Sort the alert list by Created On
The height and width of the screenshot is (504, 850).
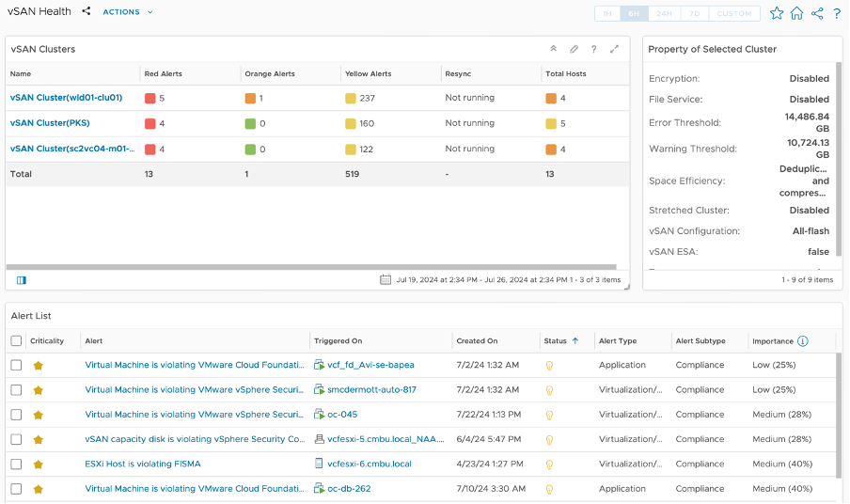tap(477, 341)
